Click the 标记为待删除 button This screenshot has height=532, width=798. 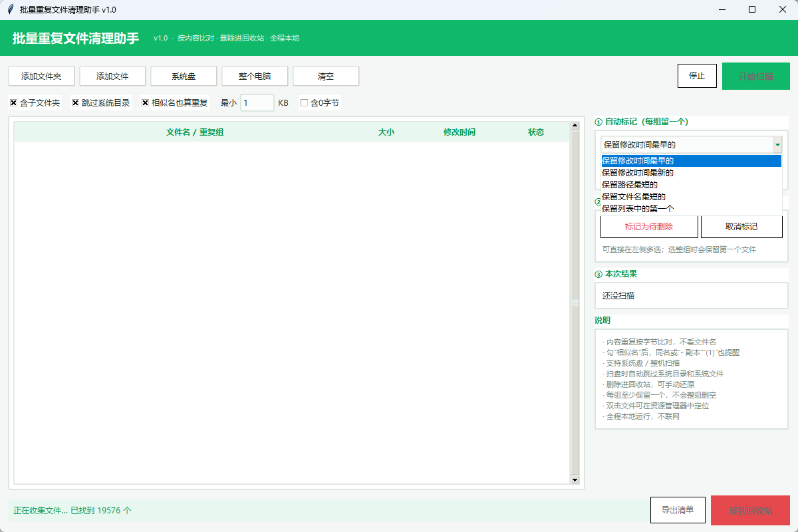[649, 227]
